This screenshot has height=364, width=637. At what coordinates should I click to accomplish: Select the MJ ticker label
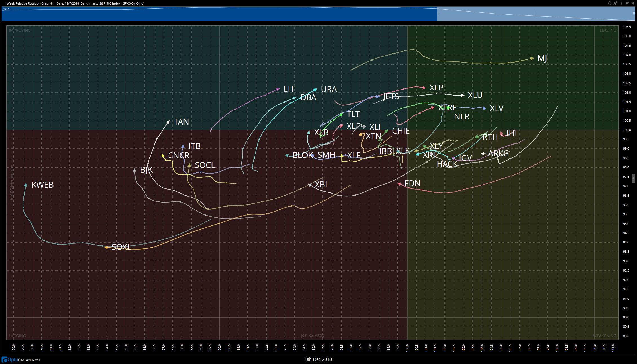point(542,58)
